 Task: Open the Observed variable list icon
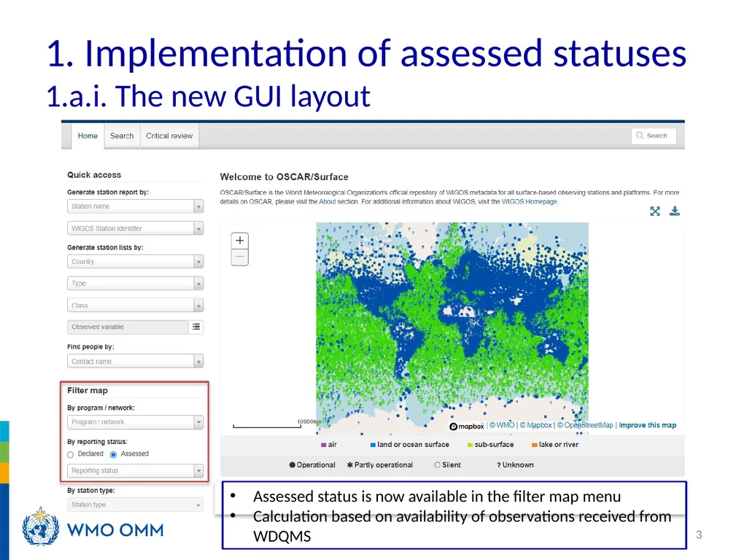point(196,327)
